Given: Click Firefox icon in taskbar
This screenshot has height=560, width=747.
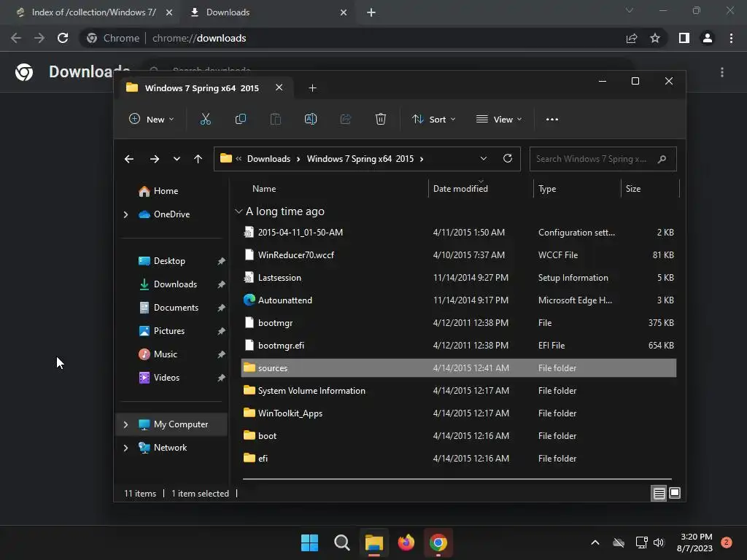Looking at the screenshot, I should point(406,542).
